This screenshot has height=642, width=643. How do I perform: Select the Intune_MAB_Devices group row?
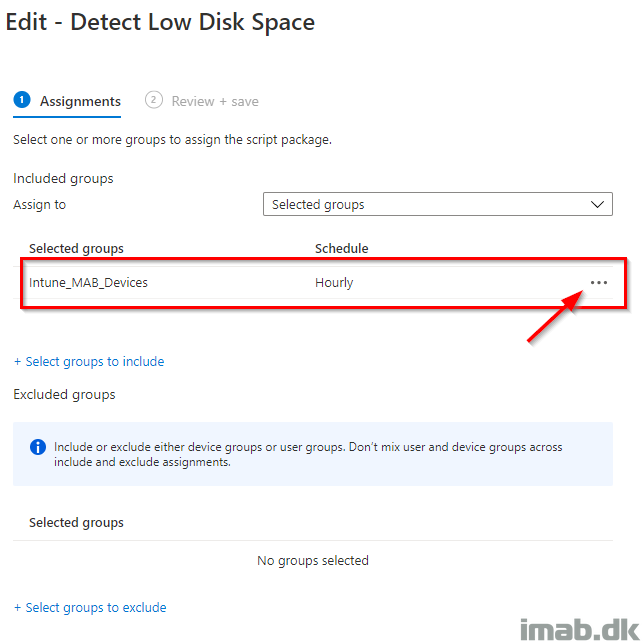(x=313, y=282)
